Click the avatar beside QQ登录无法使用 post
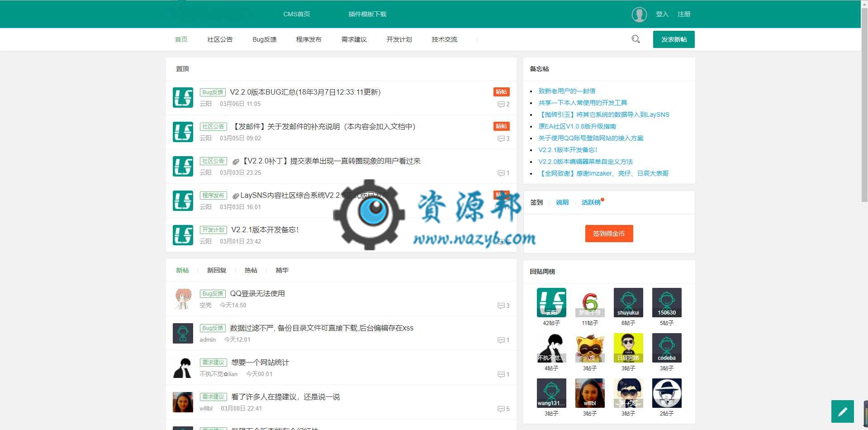Image resolution: width=868 pixels, height=430 pixels. click(x=183, y=299)
